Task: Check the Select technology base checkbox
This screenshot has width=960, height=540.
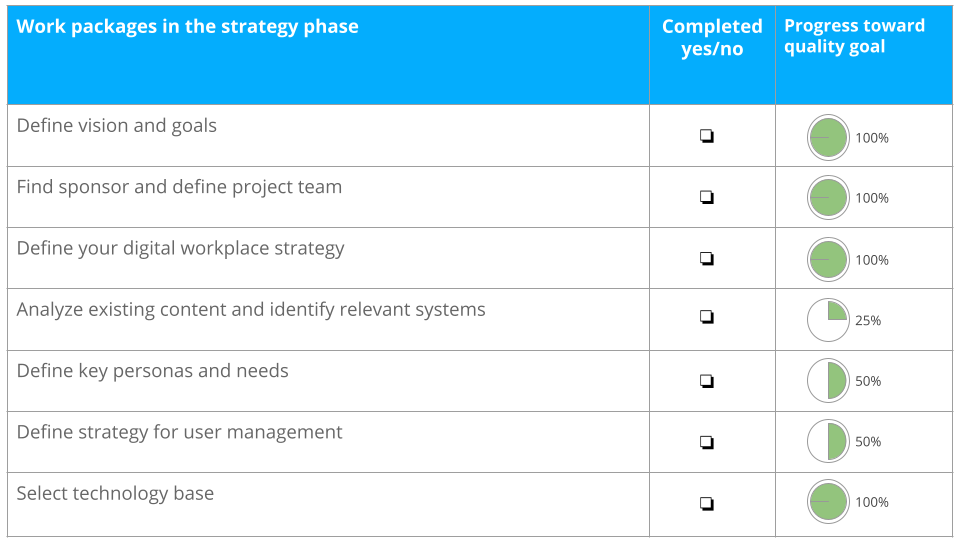Action: coord(707,503)
